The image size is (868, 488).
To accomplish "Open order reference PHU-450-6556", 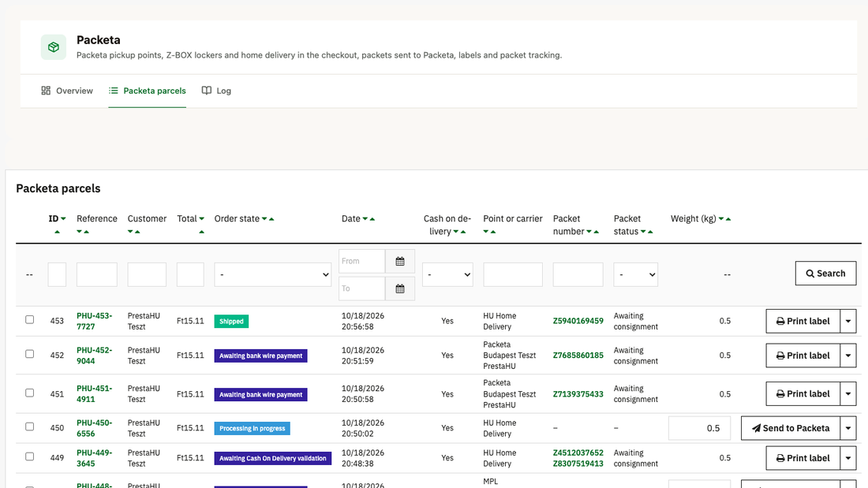I will 94,428.
